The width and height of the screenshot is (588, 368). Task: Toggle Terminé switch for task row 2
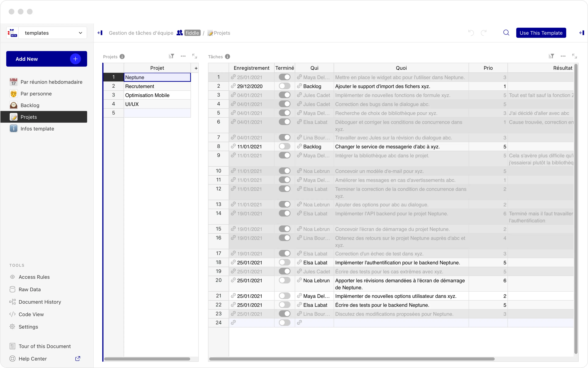[285, 86]
